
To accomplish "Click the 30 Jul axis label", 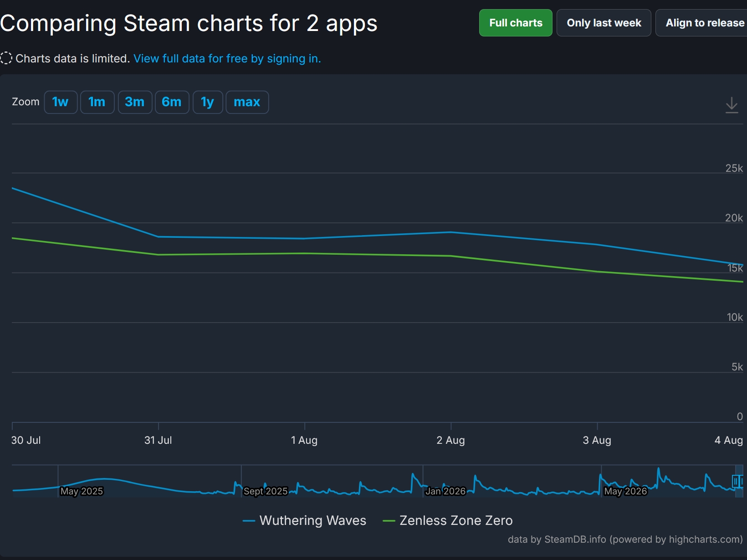I will 26,440.
